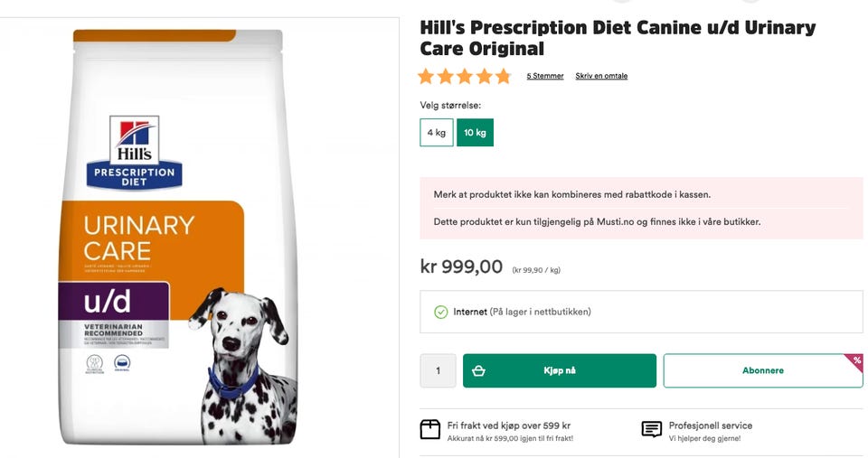Click the first rating star

pos(426,77)
